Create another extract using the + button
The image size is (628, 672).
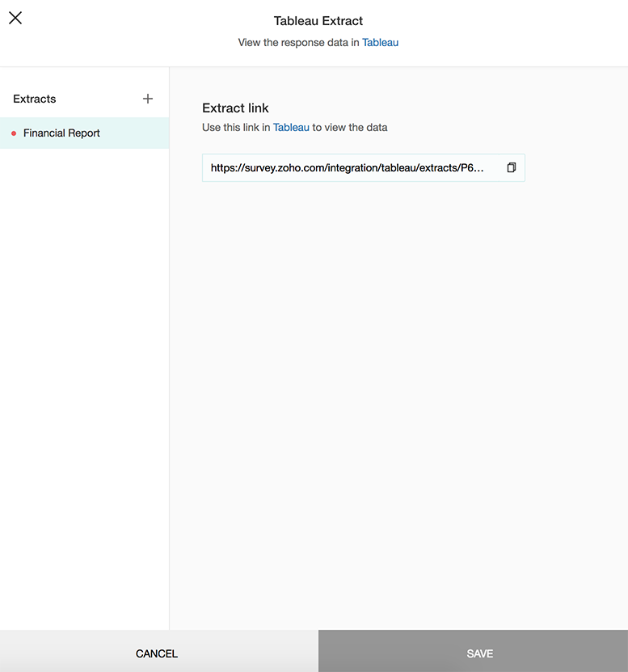coord(148,98)
